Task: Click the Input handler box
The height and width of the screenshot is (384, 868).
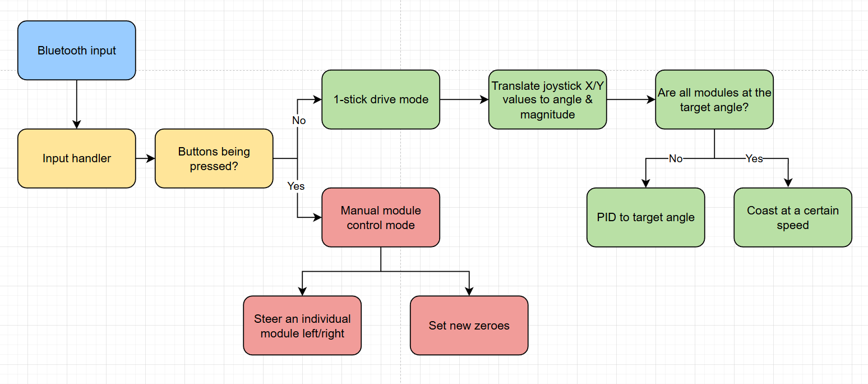Action: tap(76, 158)
